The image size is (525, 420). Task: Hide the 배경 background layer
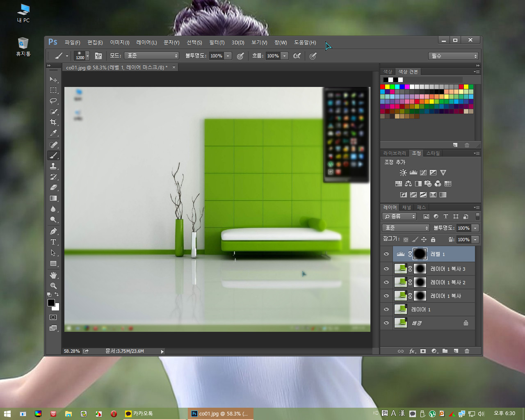(386, 323)
